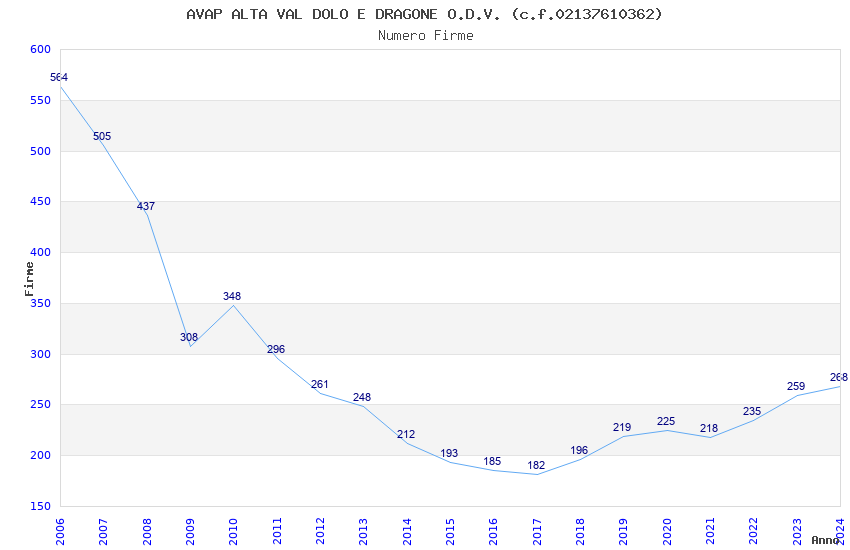Screen dimensions: 850x550
Task: Click x-axis year label 2011
Action: coord(276,532)
